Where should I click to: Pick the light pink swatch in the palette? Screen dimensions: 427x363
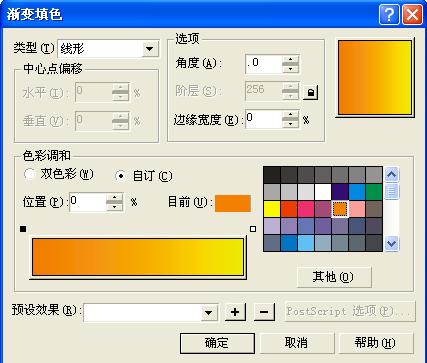pyautogui.click(x=357, y=209)
